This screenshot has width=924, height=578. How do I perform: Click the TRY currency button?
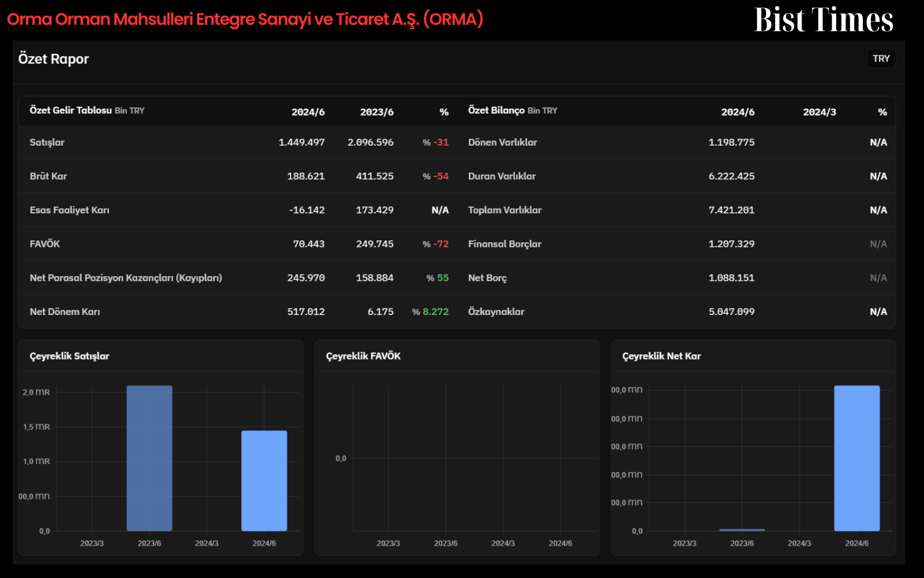pyautogui.click(x=881, y=58)
